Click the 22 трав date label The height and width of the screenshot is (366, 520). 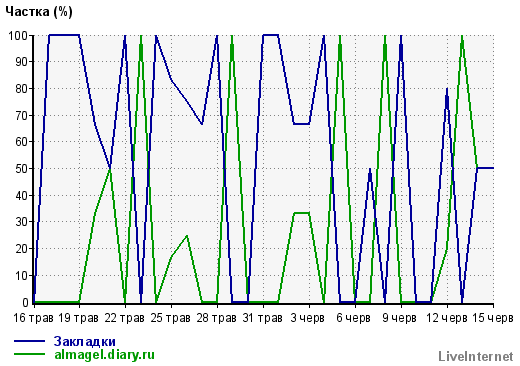point(124,318)
